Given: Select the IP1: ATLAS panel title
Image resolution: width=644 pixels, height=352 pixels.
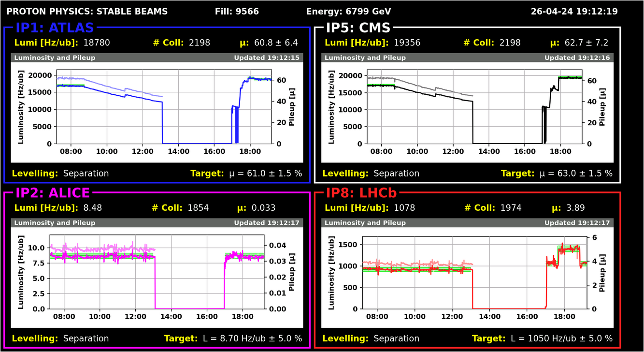Looking at the screenshot, I should click(55, 28).
